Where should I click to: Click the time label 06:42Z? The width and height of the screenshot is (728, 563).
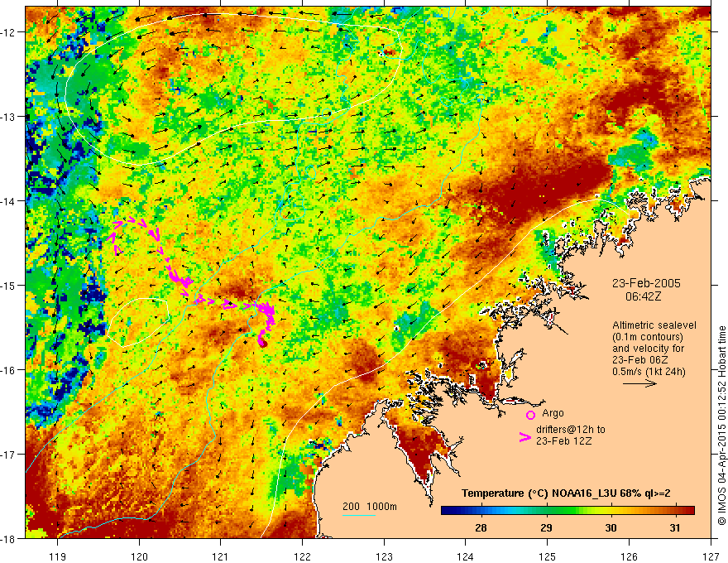(643, 296)
